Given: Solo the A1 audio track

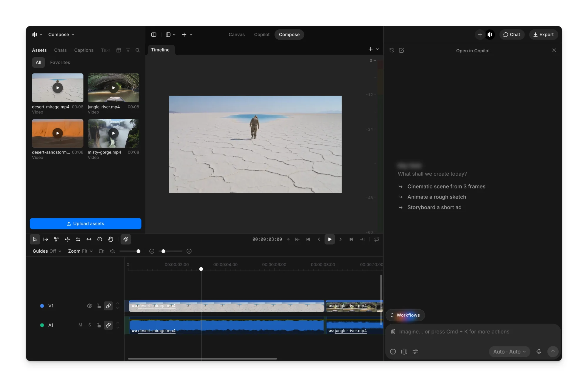Looking at the screenshot, I should click(90, 325).
